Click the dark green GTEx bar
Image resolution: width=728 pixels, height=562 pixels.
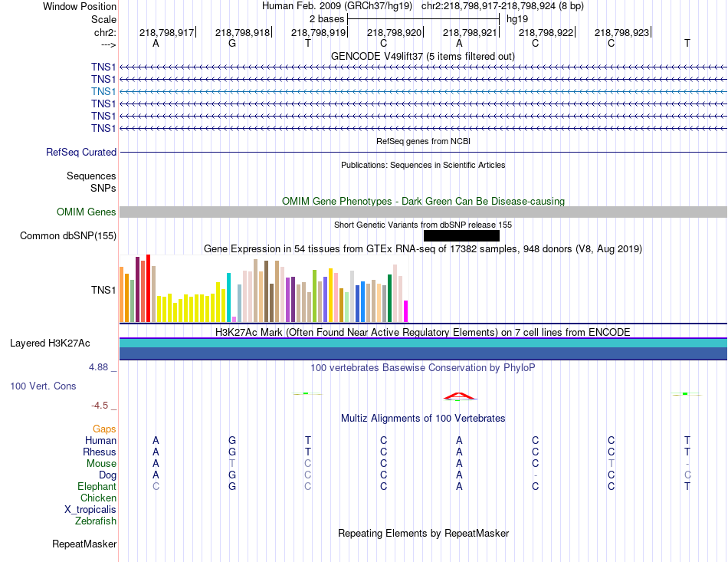pyautogui.click(x=389, y=298)
